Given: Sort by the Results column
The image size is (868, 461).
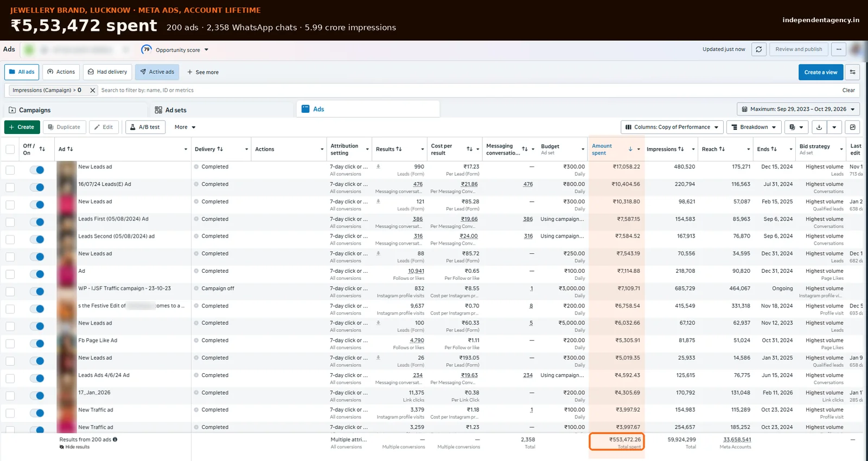Looking at the screenshot, I should [399, 149].
